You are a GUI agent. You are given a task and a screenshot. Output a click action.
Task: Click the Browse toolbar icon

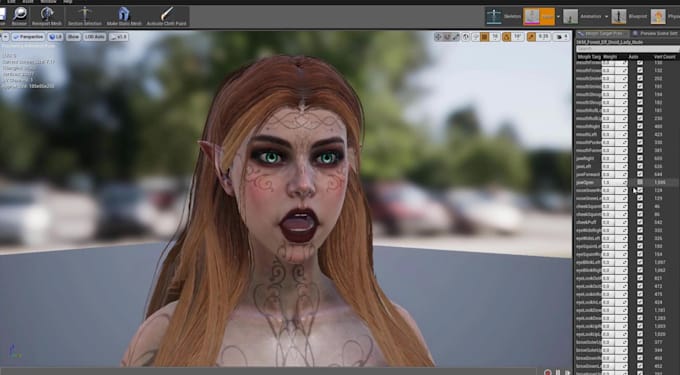pos(19,16)
